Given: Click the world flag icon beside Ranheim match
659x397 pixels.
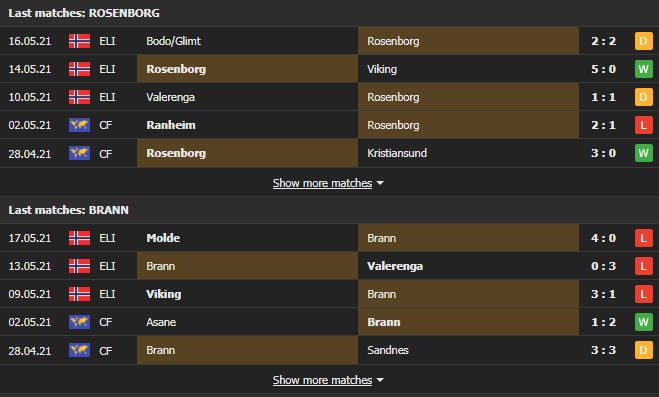Looking at the screenshot, I should (x=79, y=125).
